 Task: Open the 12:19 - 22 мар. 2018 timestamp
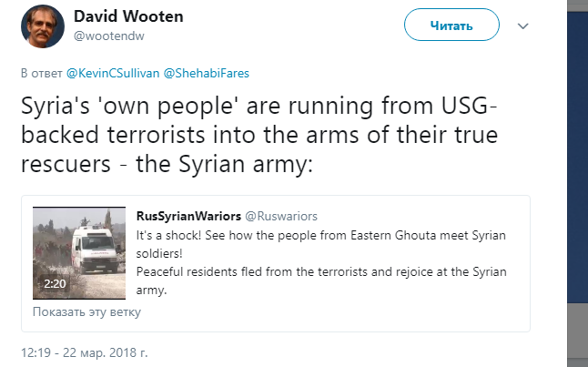tap(84, 350)
